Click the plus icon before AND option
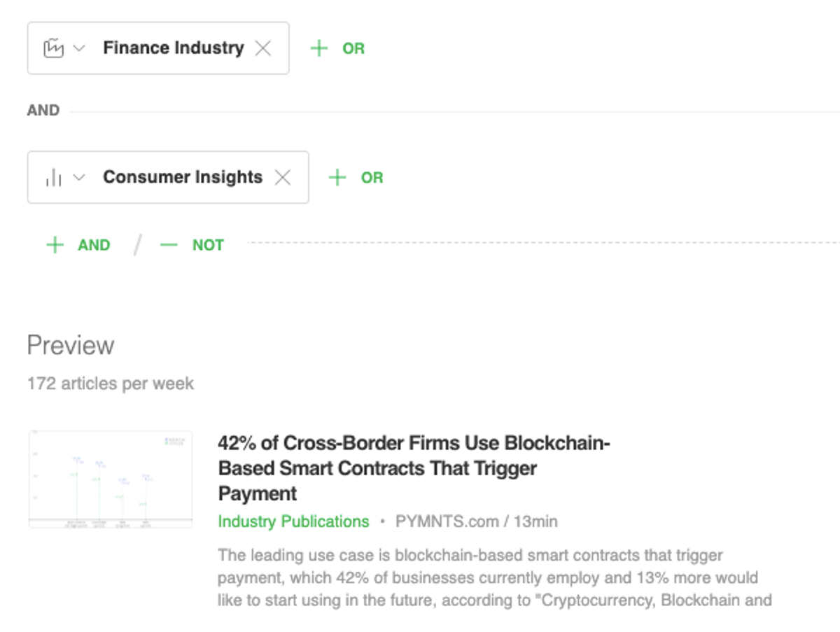840x632 pixels. 55,245
